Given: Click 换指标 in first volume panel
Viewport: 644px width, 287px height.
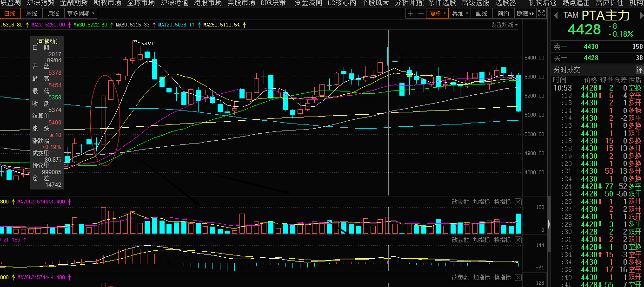Looking at the screenshot, I should tap(502, 202).
